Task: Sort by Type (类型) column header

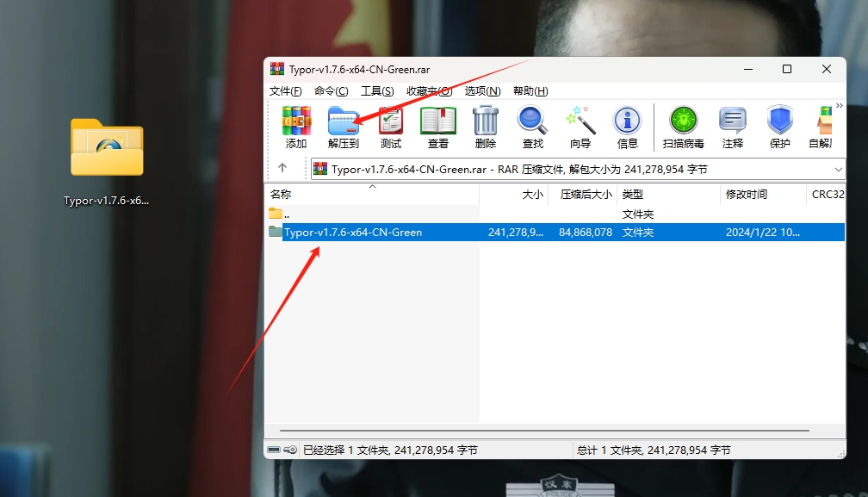Action: coord(668,195)
